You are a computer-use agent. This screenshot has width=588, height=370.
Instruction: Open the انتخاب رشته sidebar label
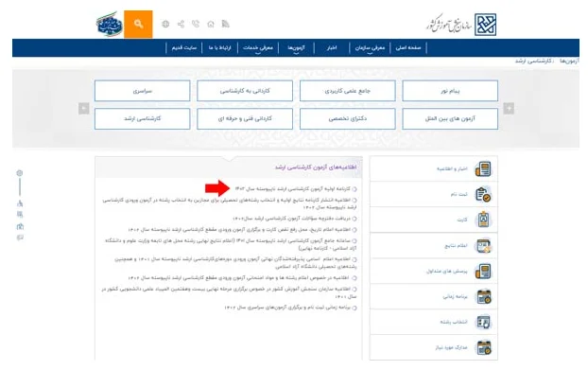click(454, 323)
